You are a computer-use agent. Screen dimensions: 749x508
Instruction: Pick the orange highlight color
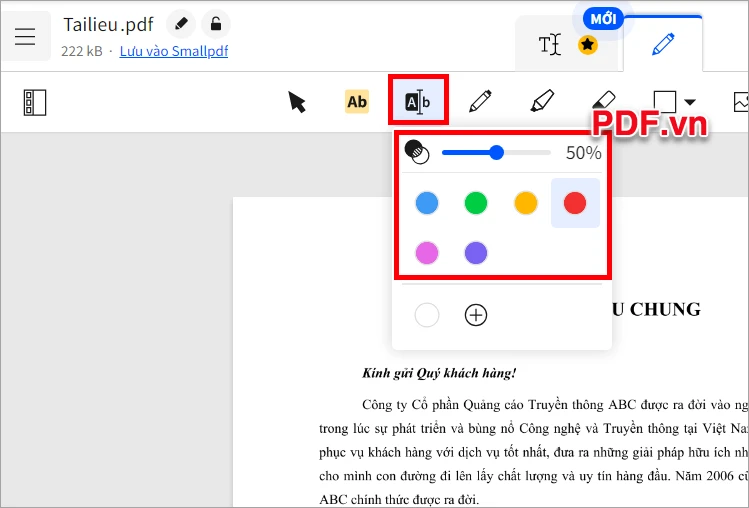tap(525, 203)
